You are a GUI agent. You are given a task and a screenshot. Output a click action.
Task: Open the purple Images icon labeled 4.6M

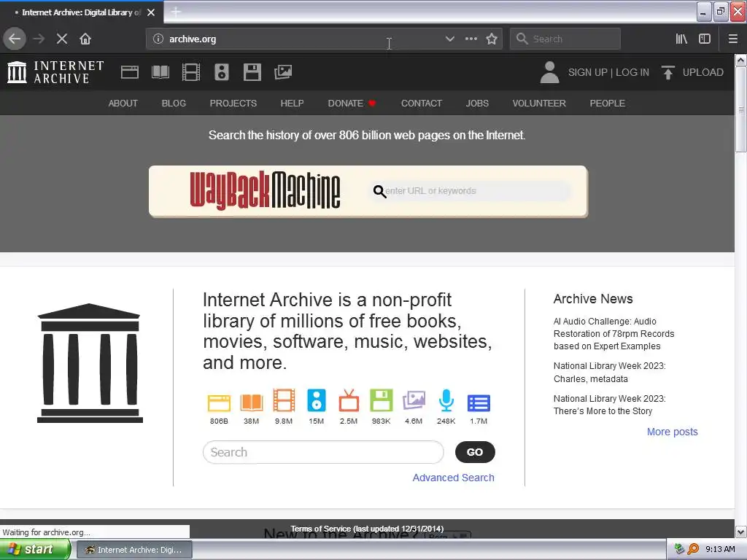(x=414, y=400)
